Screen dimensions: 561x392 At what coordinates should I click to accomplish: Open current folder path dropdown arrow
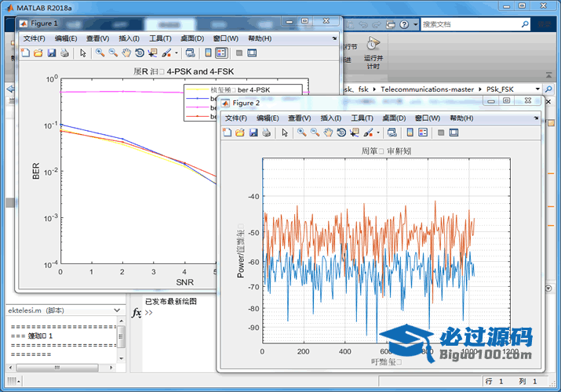(537, 89)
